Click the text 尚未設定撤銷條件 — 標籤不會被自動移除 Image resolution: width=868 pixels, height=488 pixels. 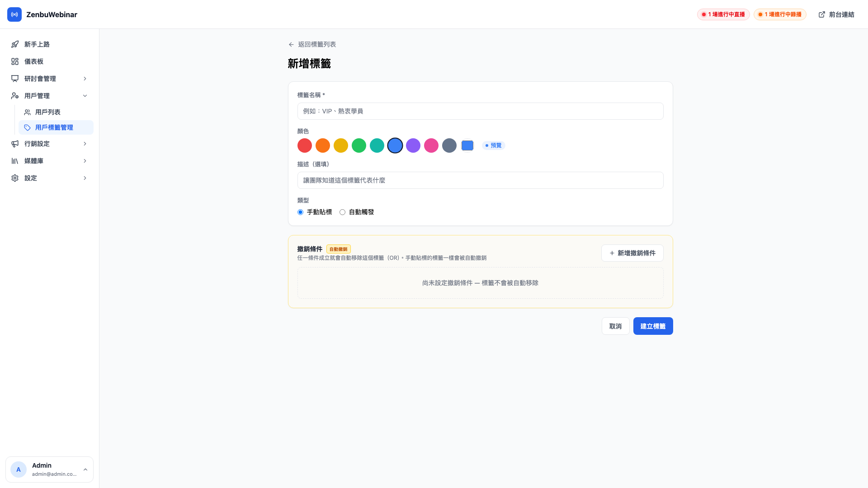(480, 283)
